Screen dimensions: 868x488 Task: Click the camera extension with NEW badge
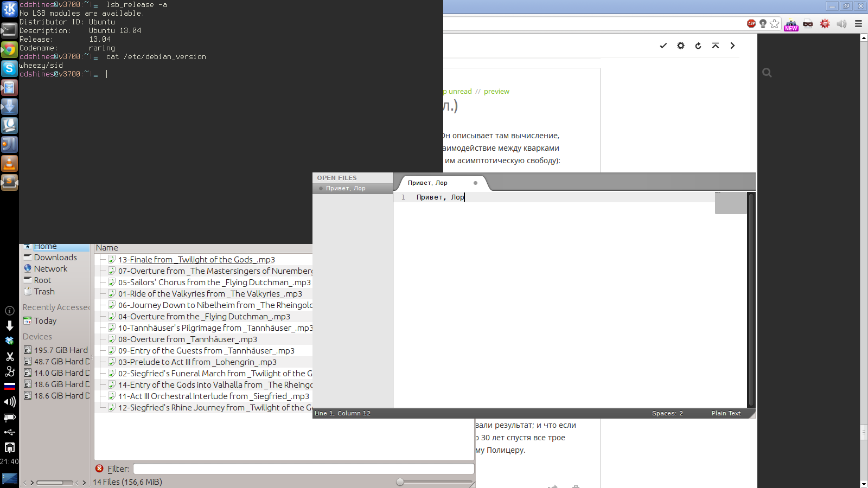791,24
